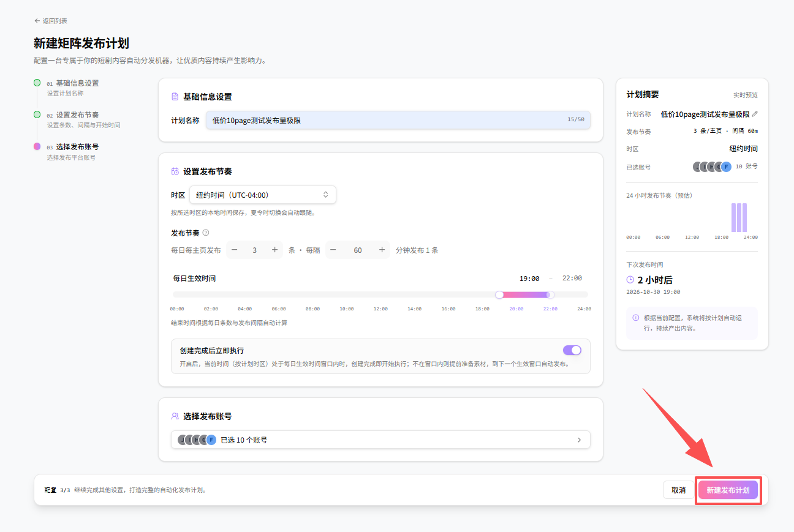Increase daily posts count with plus button
The height and width of the screenshot is (532, 794).
click(x=274, y=250)
